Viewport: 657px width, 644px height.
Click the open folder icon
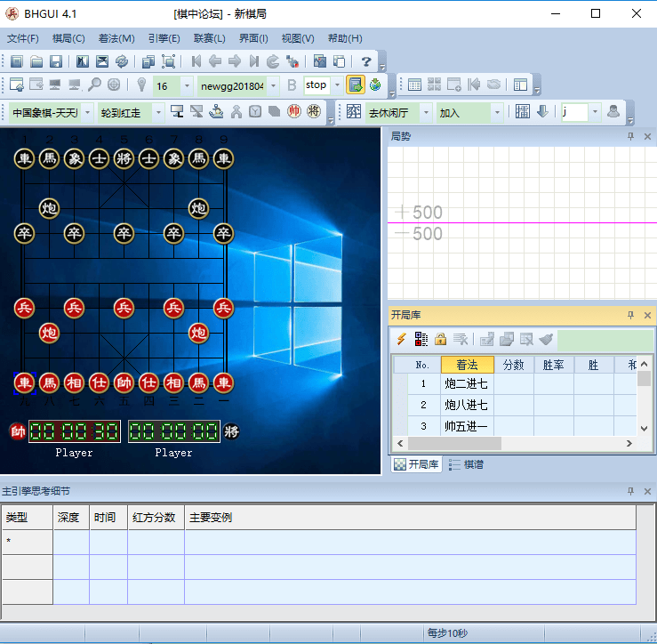(36, 61)
